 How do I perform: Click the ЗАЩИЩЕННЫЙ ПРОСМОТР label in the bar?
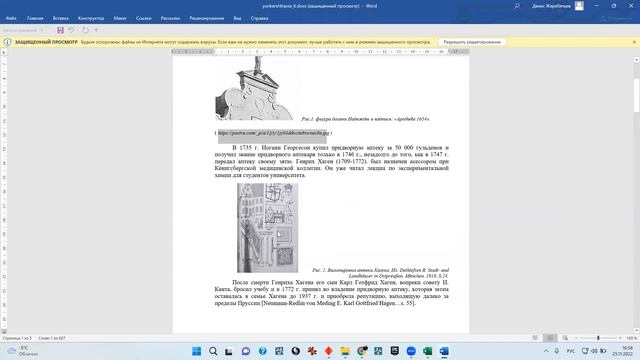[x=46, y=42]
